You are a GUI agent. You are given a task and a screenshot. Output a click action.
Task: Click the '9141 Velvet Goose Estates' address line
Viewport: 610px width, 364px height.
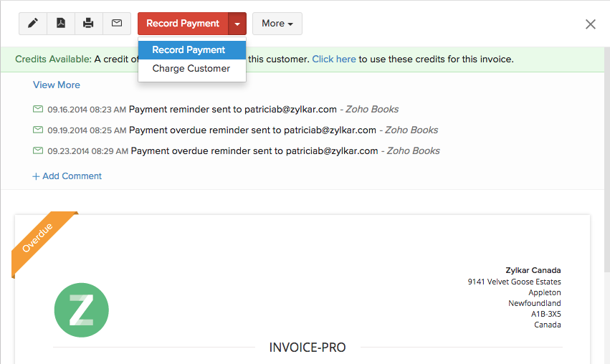[514, 282]
